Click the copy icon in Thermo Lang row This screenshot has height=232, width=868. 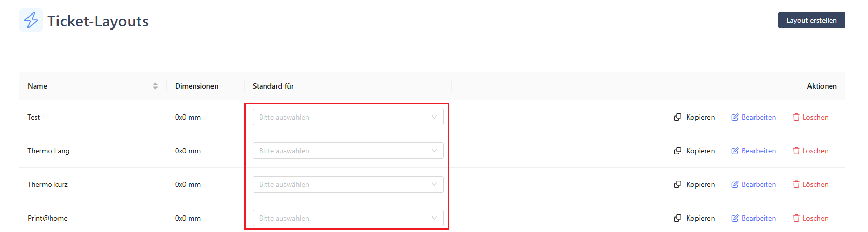(677, 151)
